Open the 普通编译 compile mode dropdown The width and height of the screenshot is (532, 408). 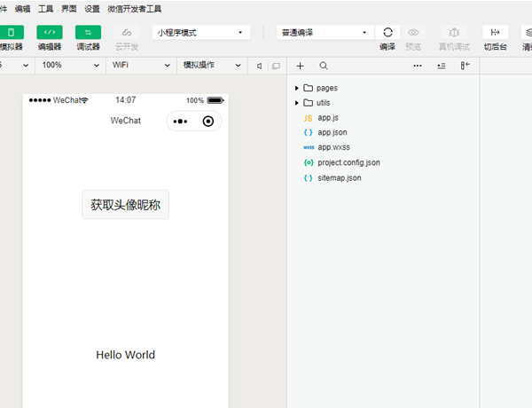point(324,33)
